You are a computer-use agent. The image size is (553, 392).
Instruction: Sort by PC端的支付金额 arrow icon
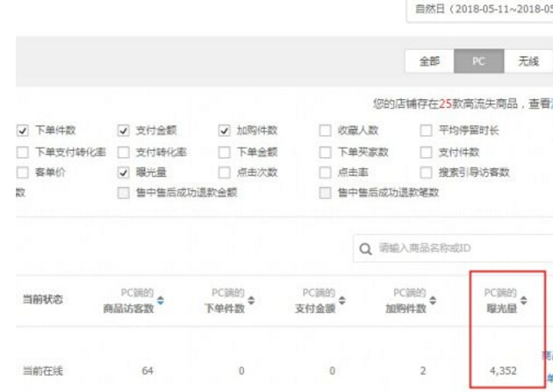click(341, 301)
